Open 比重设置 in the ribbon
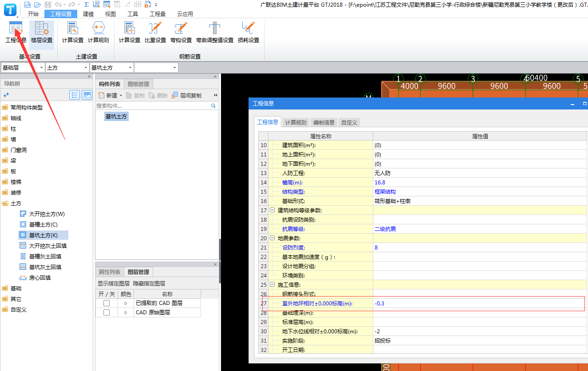Image resolution: width=588 pixels, height=371 pixels. point(155,32)
